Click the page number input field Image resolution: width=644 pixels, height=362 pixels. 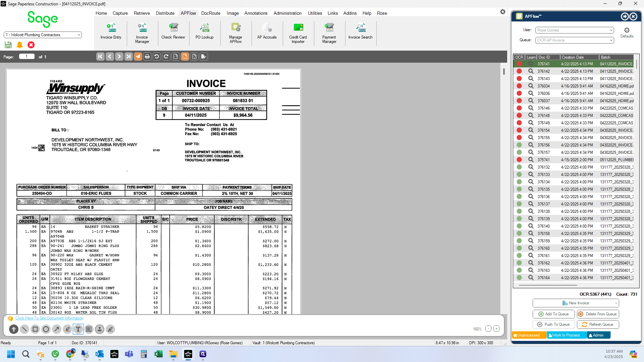tap(27, 57)
